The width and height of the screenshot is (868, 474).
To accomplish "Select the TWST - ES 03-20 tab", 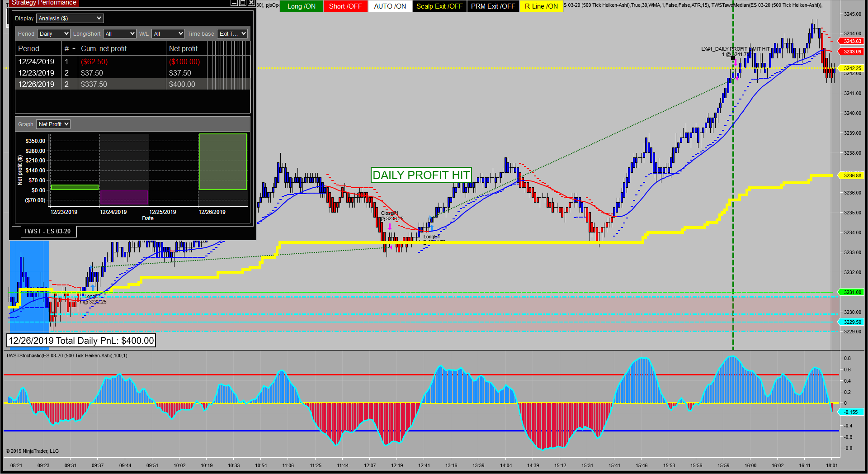I will pyautogui.click(x=47, y=232).
